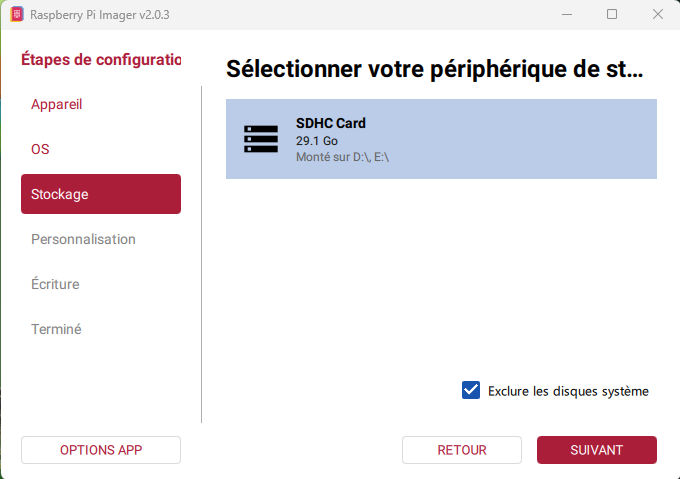Viewport: 680px width, 479px height.
Task: Maximize the Raspberry Pi Imager window
Action: coord(612,14)
